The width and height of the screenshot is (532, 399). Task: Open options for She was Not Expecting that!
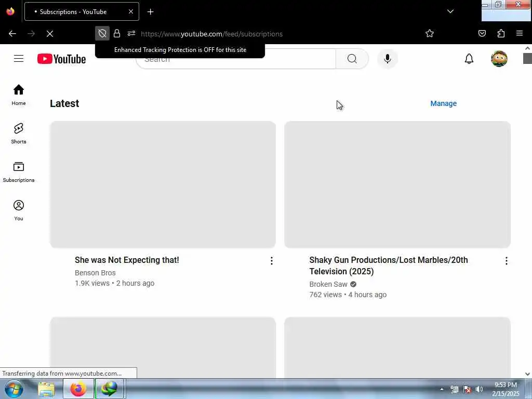(271, 261)
